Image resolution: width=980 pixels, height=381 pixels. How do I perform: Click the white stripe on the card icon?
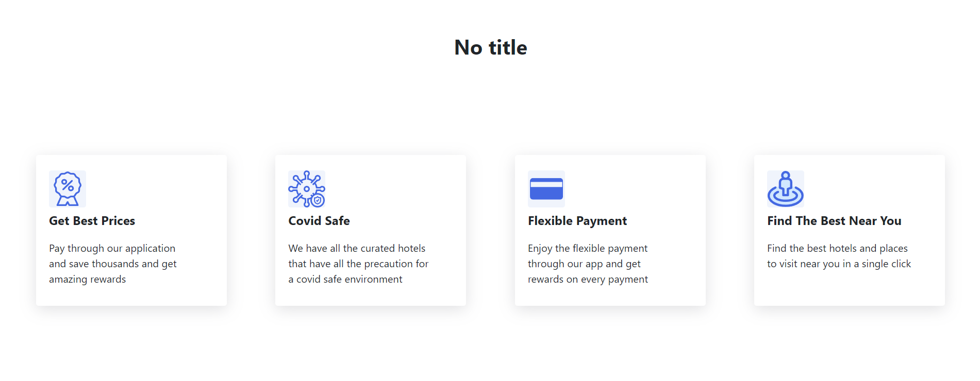546,185
